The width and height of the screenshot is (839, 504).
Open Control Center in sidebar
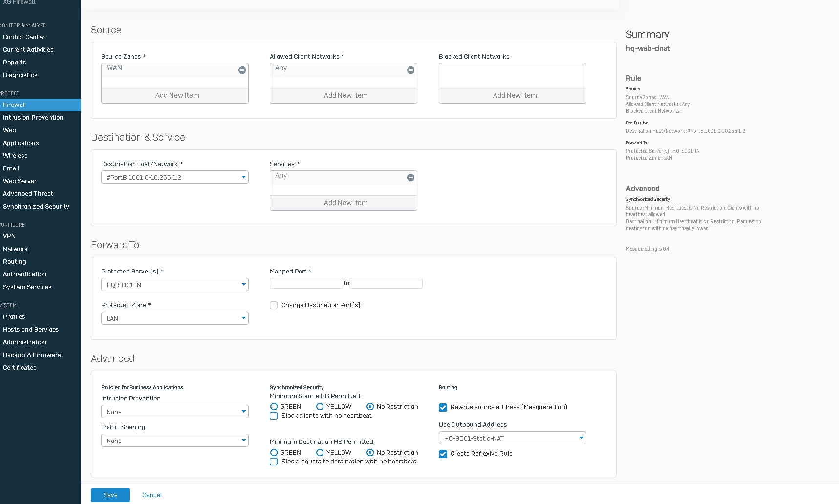pos(24,37)
